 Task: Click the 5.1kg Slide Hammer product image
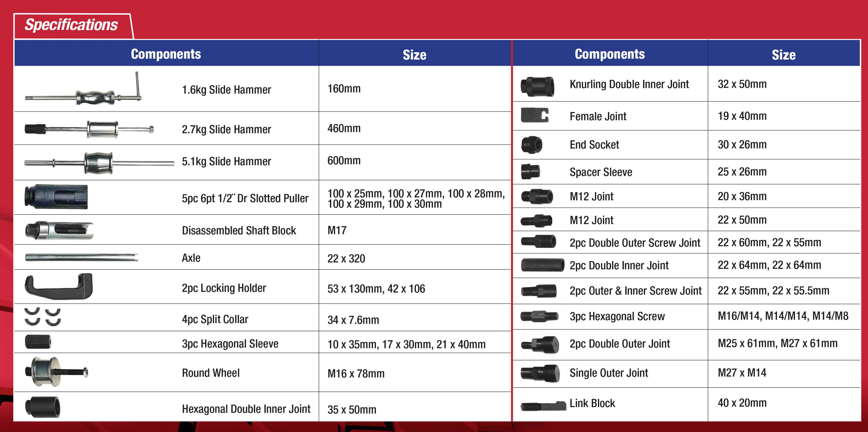(x=99, y=163)
